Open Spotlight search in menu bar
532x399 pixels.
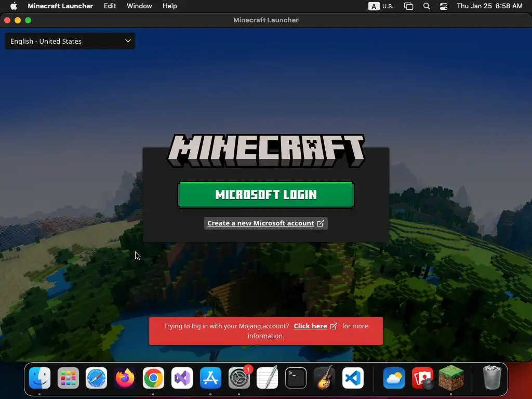(x=427, y=6)
